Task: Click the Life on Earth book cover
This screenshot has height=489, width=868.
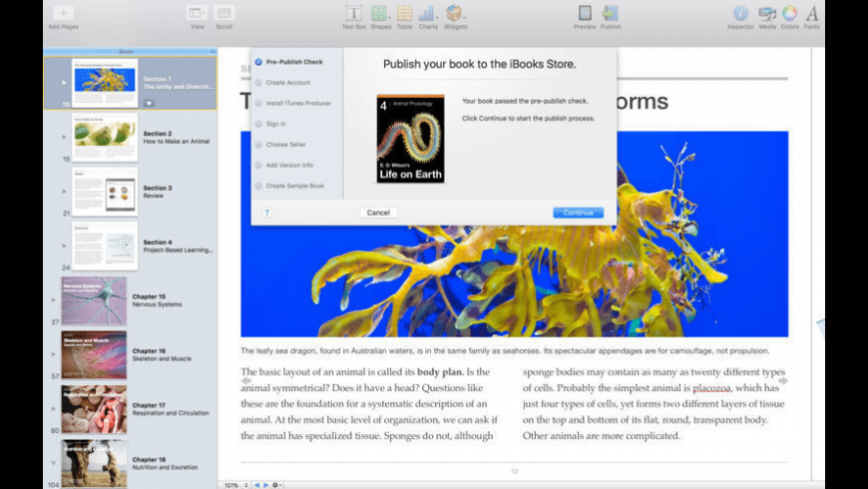Action: pos(411,139)
